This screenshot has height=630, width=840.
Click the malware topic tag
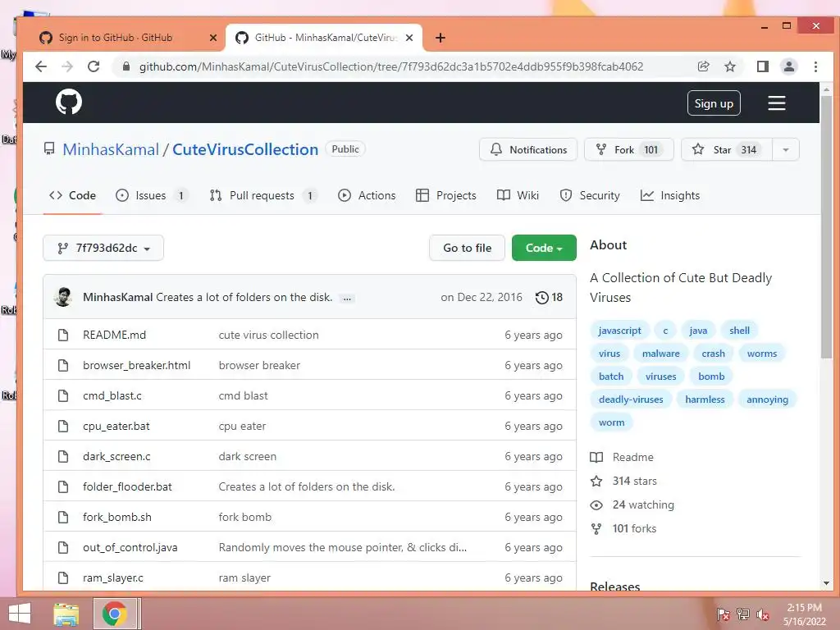click(660, 354)
